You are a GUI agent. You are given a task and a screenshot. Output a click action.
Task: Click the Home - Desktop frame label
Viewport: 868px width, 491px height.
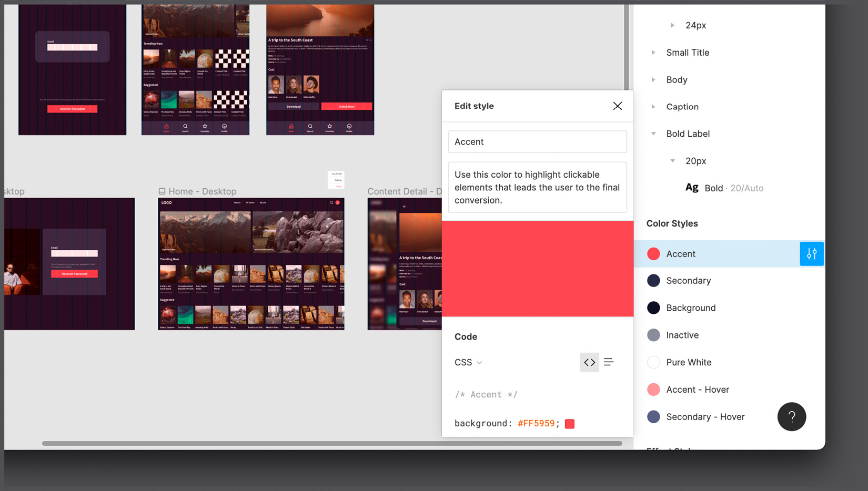202,191
